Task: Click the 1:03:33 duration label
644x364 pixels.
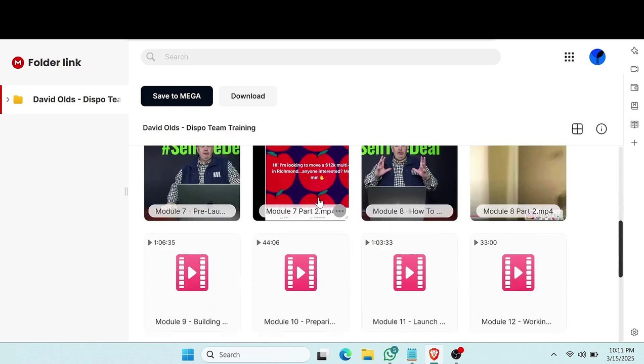Action: [x=382, y=243]
